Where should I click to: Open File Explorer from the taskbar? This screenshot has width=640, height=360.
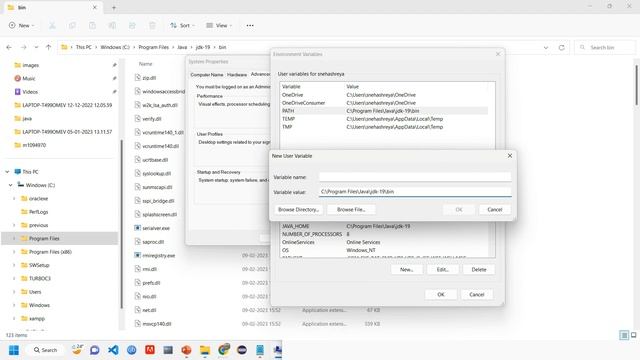coord(205,350)
